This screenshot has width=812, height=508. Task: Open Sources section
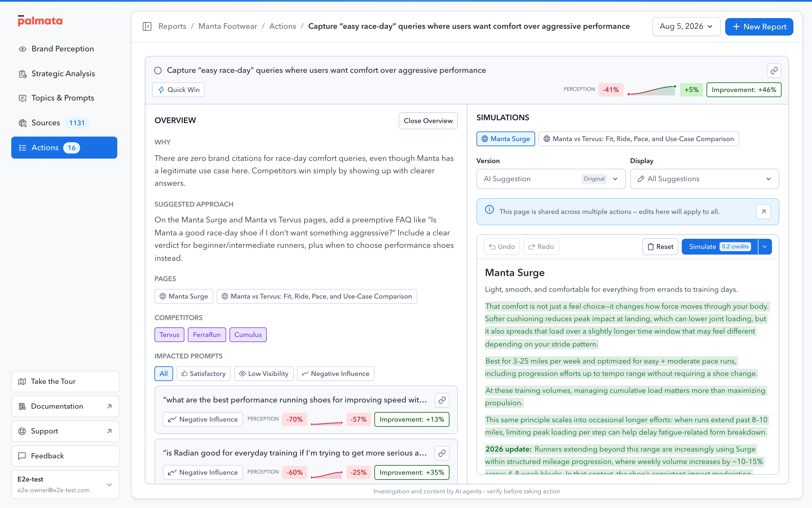point(64,123)
